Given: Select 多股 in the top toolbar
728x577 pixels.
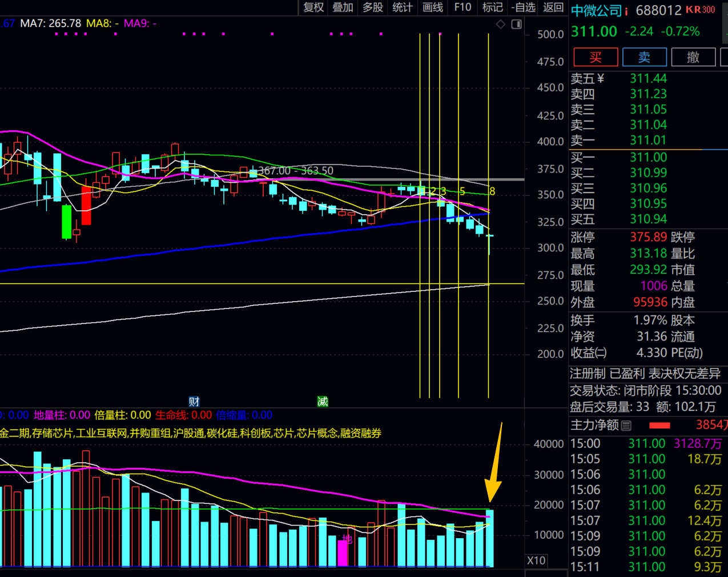Looking at the screenshot, I should [373, 7].
